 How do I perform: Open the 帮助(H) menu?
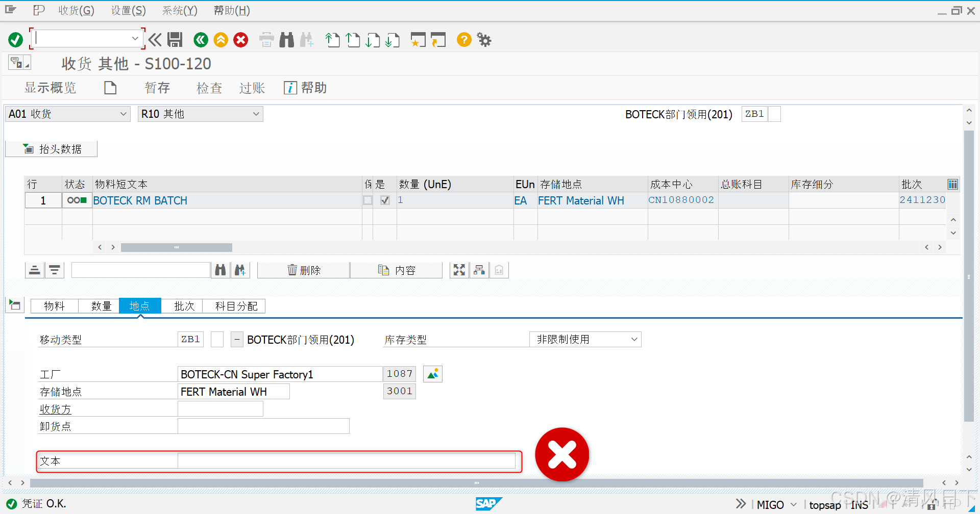point(232,10)
